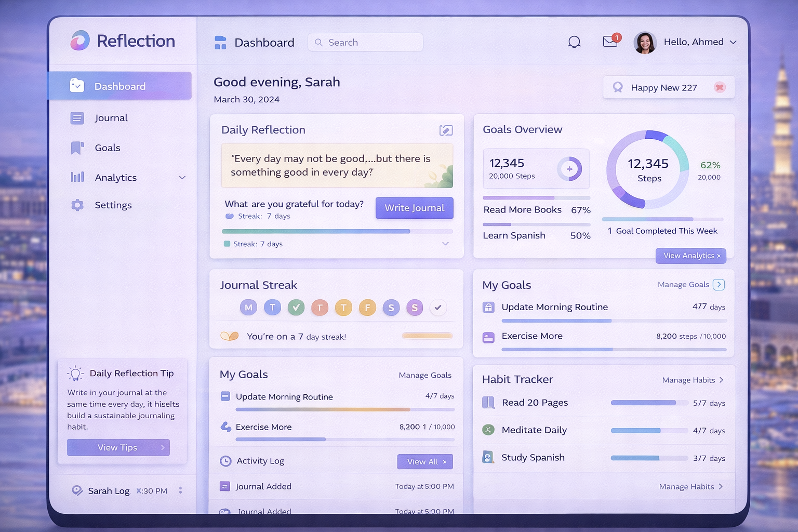Image resolution: width=798 pixels, height=532 pixels.
Task: Open Settings via the gear icon
Action: (x=76, y=205)
